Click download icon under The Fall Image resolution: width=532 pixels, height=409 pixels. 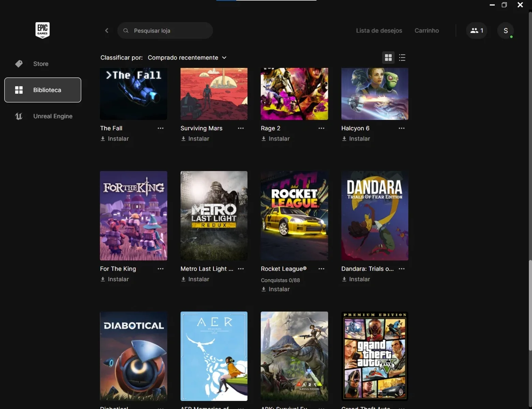pos(103,139)
